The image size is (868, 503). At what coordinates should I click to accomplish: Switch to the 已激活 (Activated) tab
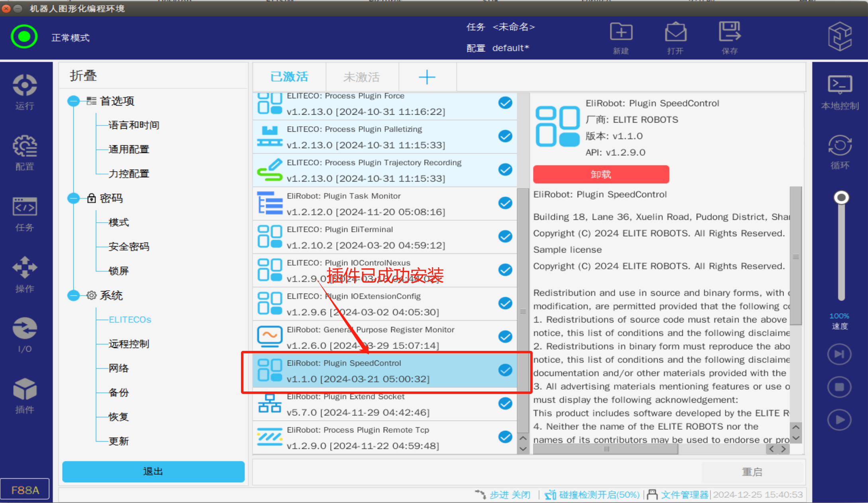(x=290, y=77)
